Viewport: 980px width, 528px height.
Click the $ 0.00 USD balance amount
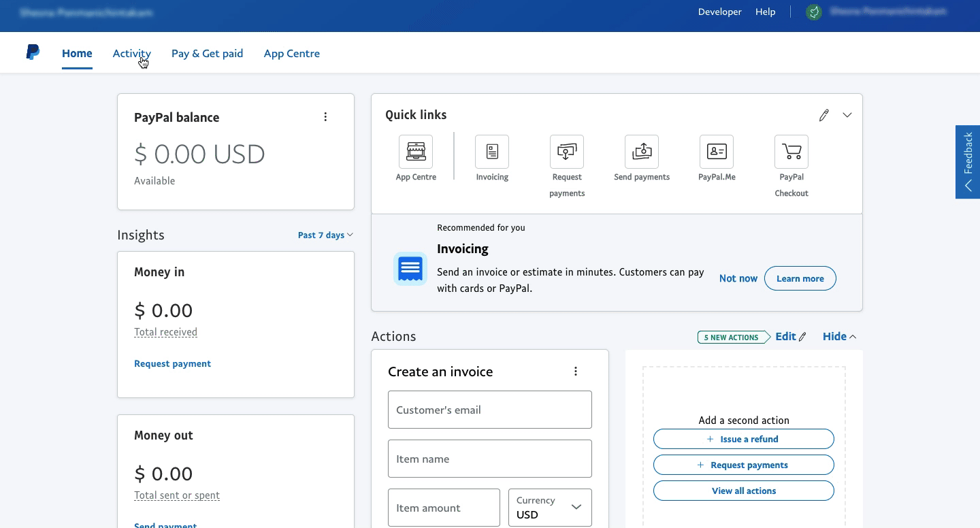pyautogui.click(x=199, y=154)
